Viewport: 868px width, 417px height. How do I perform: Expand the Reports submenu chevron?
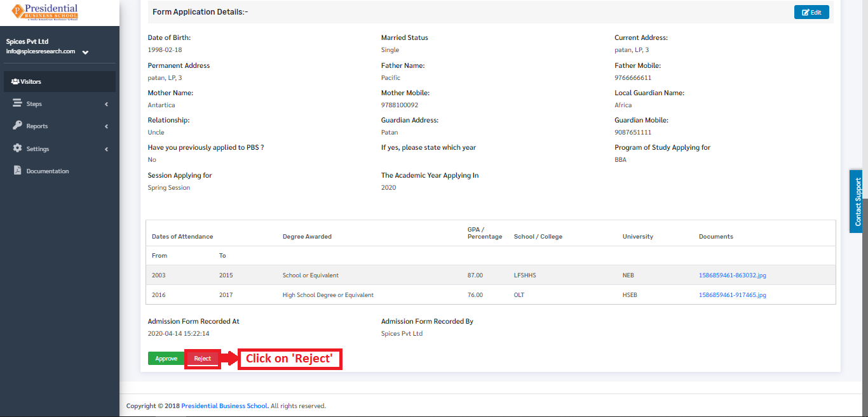pos(106,126)
